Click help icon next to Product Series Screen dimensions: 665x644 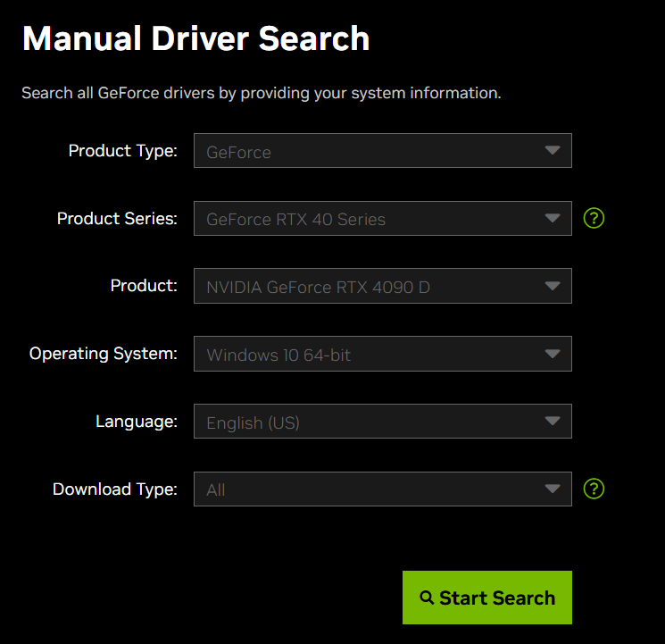pyautogui.click(x=594, y=218)
